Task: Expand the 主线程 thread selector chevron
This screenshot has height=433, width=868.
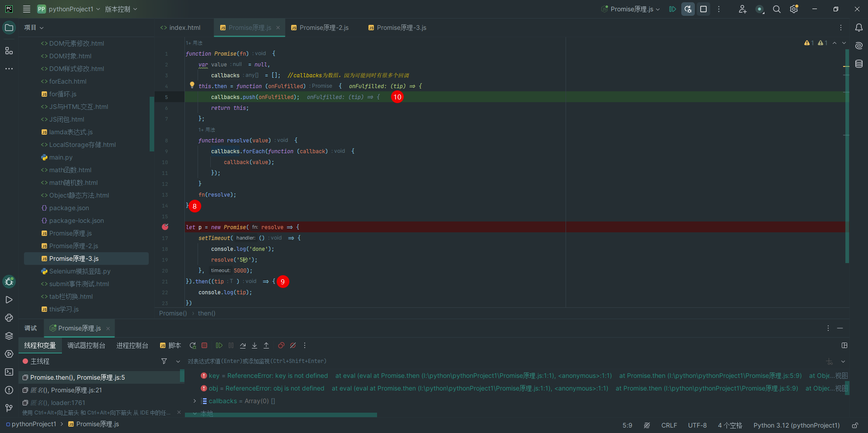Action: click(x=178, y=361)
